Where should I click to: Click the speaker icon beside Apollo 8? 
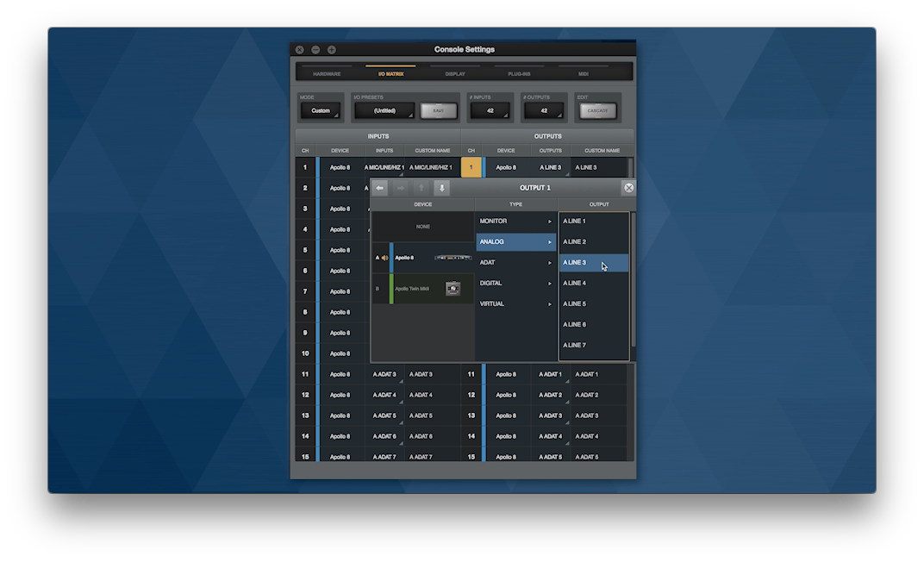point(384,258)
